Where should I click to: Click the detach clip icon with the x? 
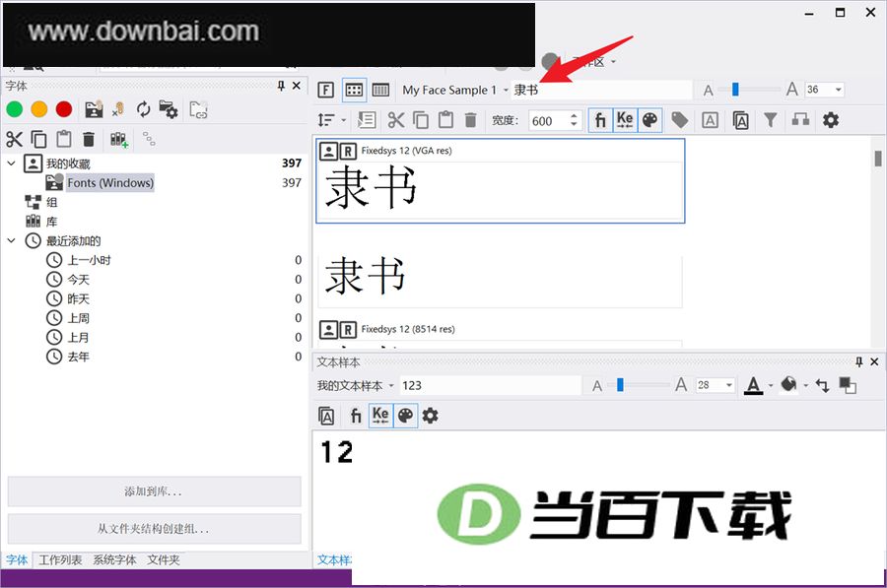[118, 109]
